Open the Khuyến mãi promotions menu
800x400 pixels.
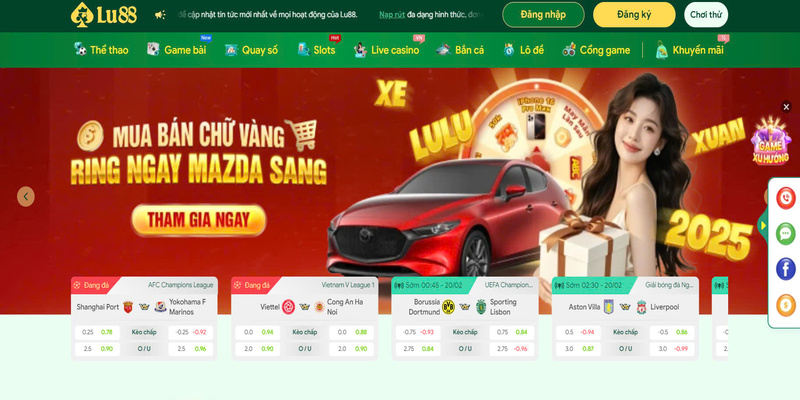(689, 50)
